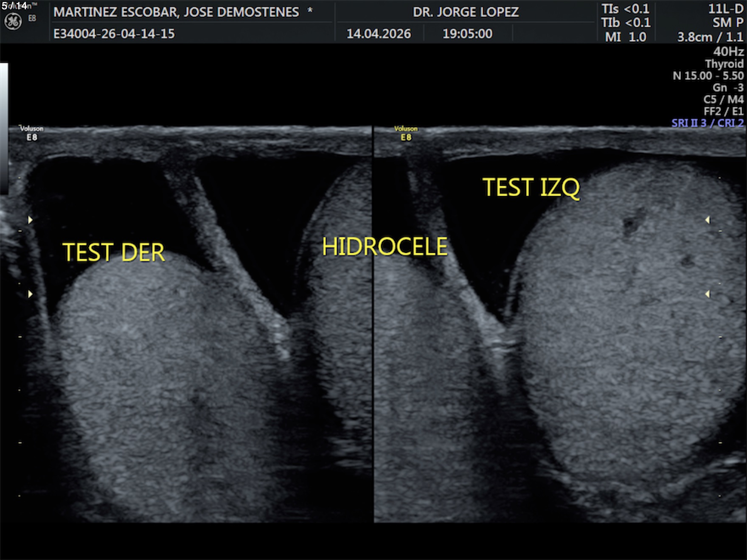The width and height of the screenshot is (747, 560).
Task: Click the patient name MARTINEZ ESCOBAR field
Action: pos(176,12)
